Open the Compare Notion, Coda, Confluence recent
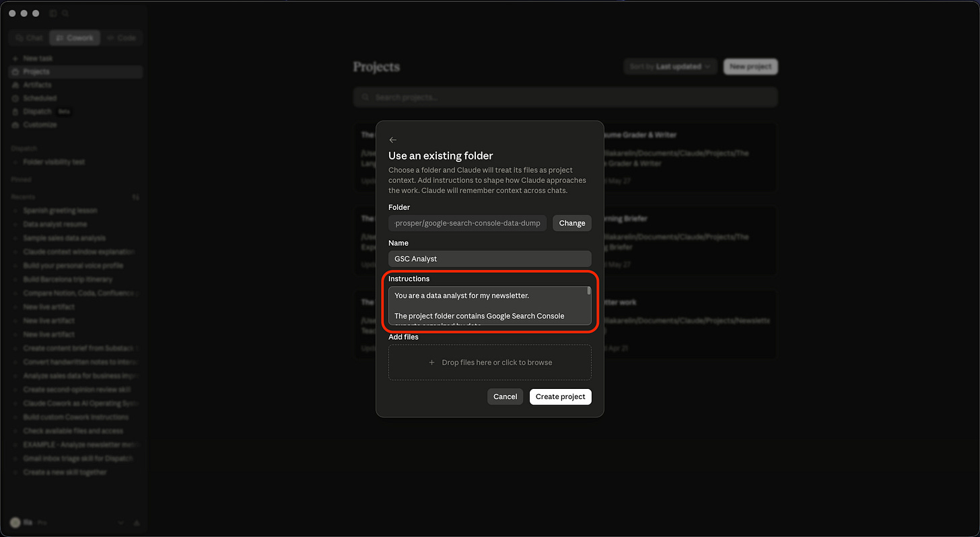 76,293
